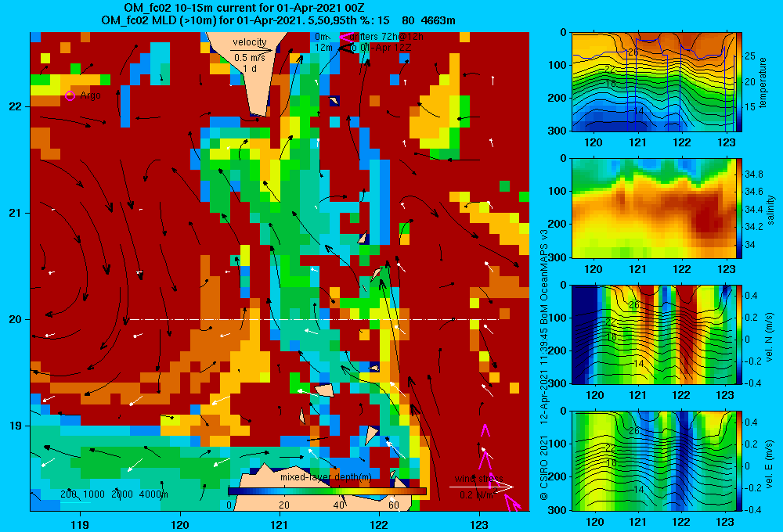Click the velocity scale arrow in legend

click(x=251, y=50)
